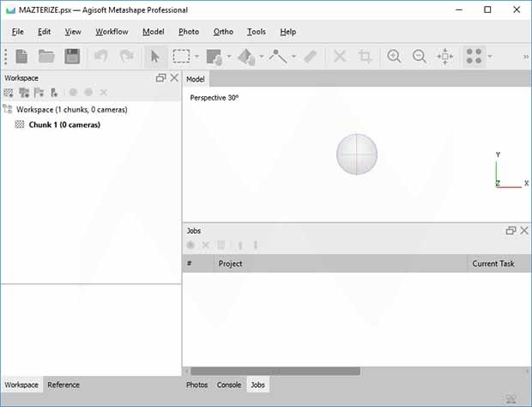Switch to the Reference tab
Image resolution: width=532 pixels, height=407 pixels.
coord(63,385)
